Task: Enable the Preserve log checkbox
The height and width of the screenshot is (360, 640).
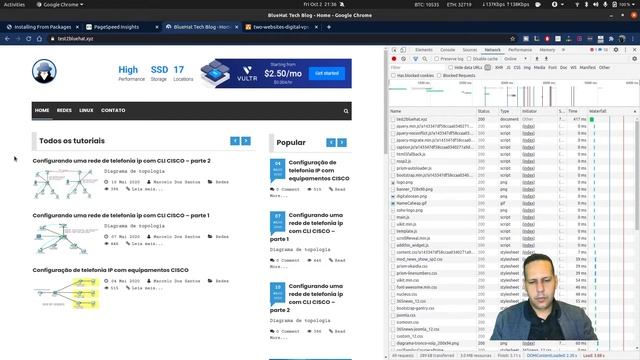Action: click(x=436, y=59)
